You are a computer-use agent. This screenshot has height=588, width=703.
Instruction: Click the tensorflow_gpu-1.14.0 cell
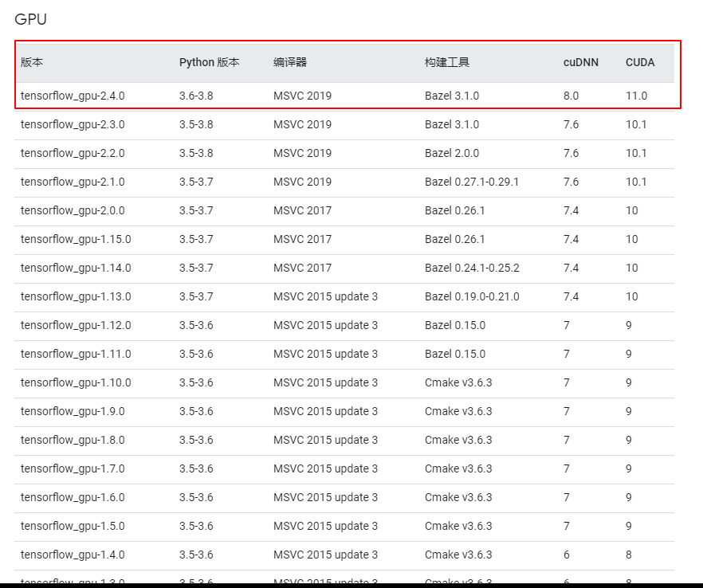click(76, 268)
